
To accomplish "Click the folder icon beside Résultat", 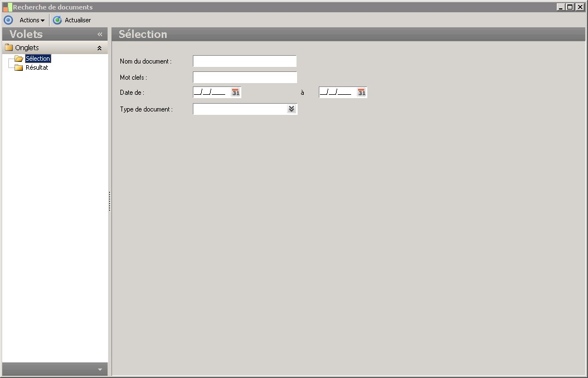I will coord(19,67).
